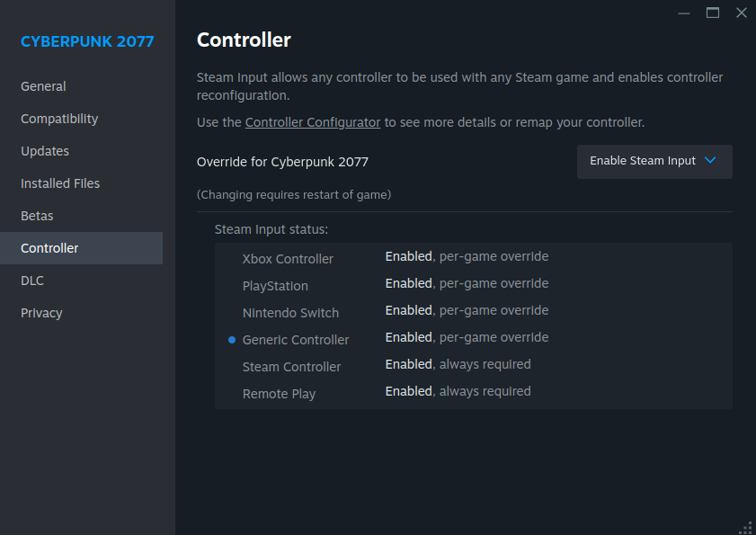Click the Controller Configurator link

pyautogui.click(x=313, y=122)
